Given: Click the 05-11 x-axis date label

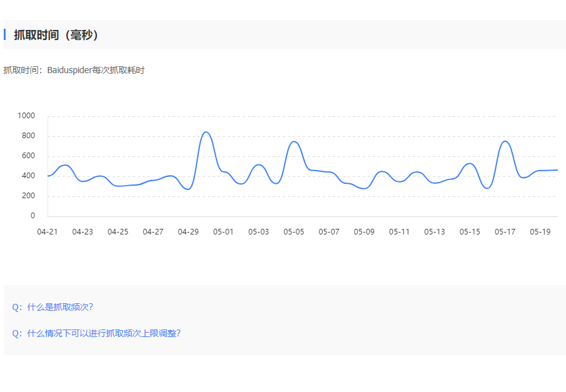Looking at the screenshot, I should tap(399, 232).
